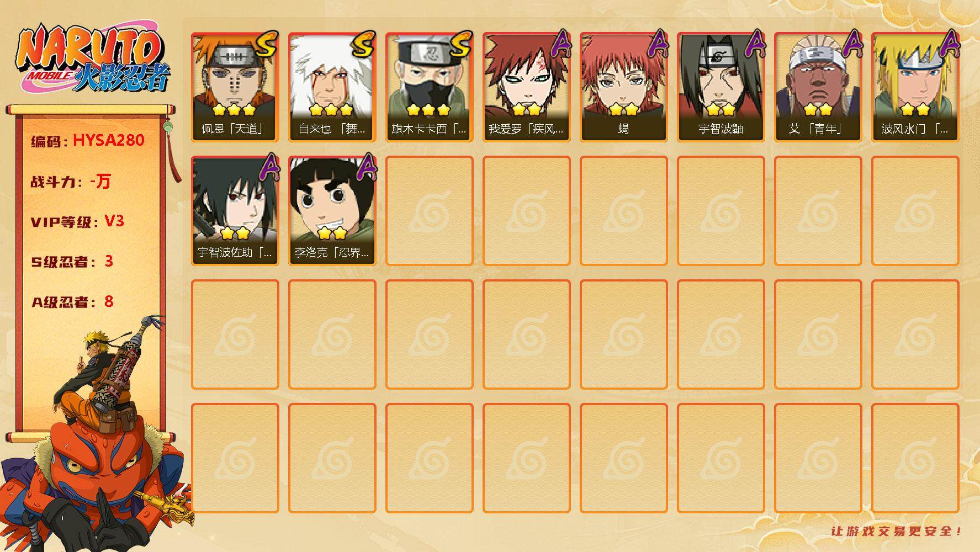
Task: Select the 宇智波佐助 ninja card
Action: click(235, 211)
